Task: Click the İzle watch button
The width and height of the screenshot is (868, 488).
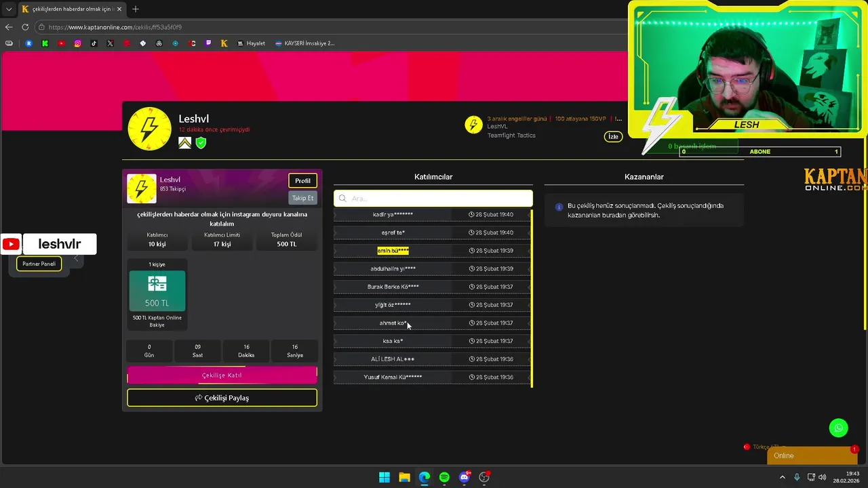Action: (x=613, y=137)
